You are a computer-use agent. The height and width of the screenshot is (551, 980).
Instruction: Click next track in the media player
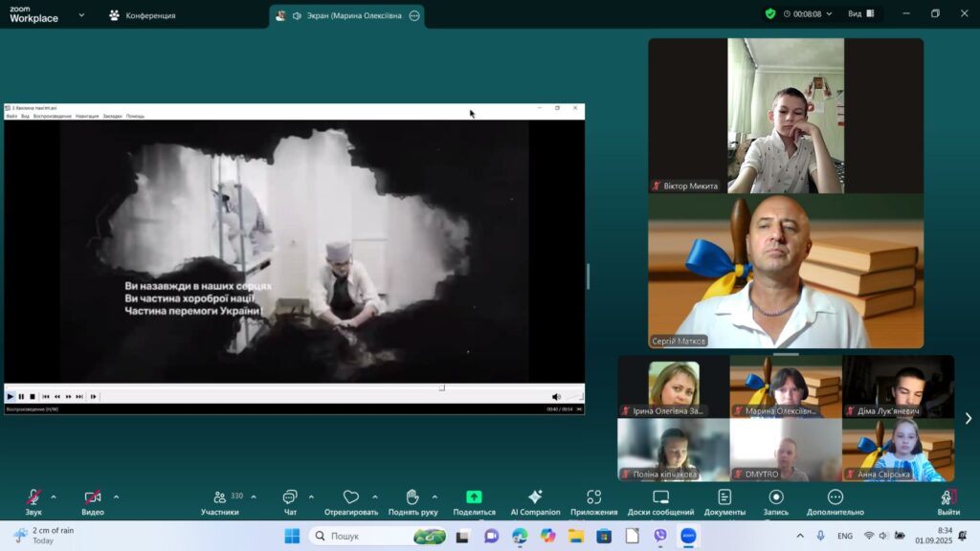[x=79, y=397]
